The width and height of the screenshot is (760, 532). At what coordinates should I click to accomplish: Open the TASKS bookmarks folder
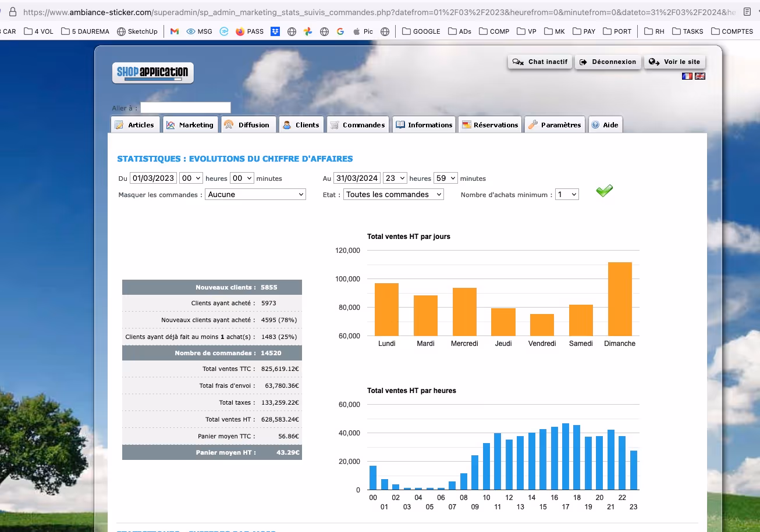688,31
